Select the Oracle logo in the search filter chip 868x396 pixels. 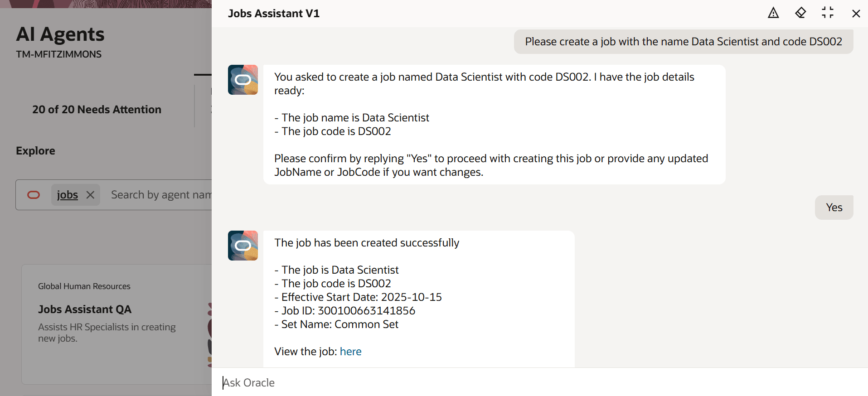34,194
